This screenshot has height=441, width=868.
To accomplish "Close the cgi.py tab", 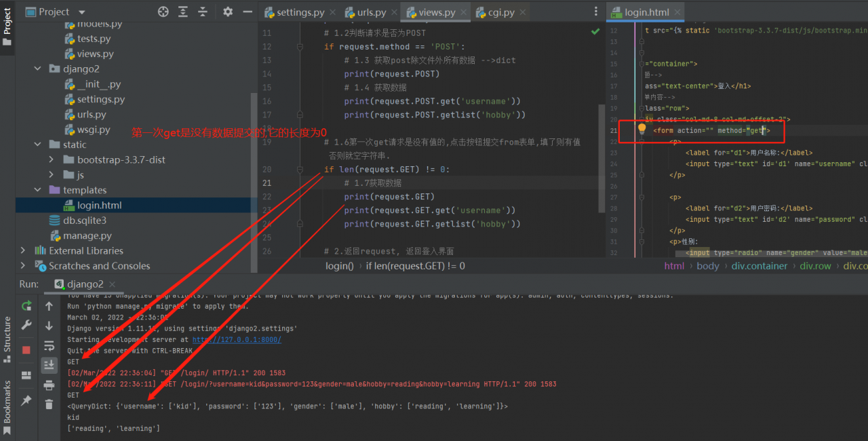I will [x=522, y=12].
